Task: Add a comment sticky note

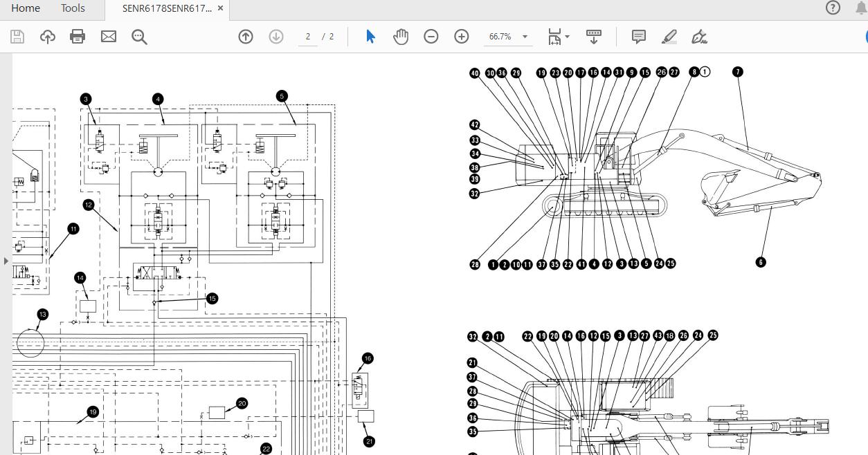Action: (639, 37)
